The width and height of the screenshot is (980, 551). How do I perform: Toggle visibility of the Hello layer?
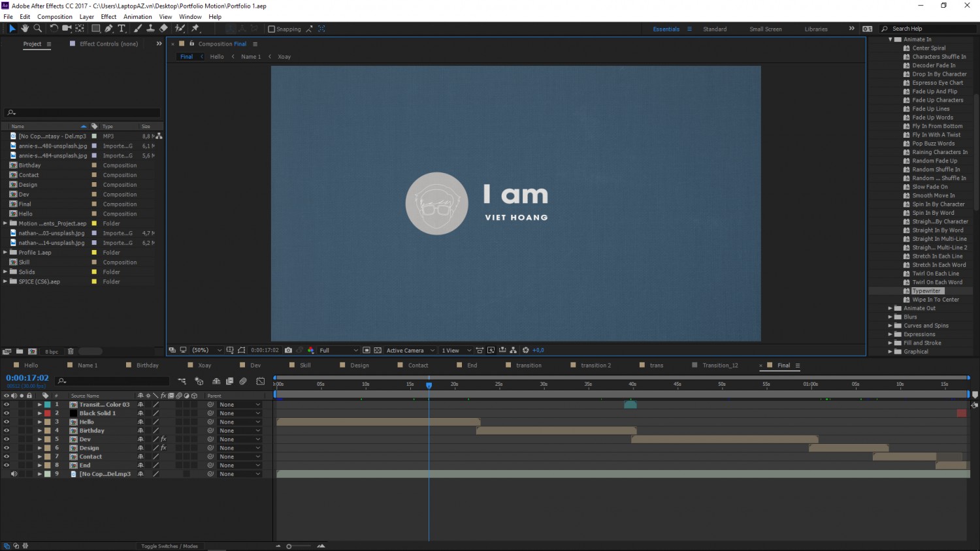pyautogui.click(x=7, y=422)
